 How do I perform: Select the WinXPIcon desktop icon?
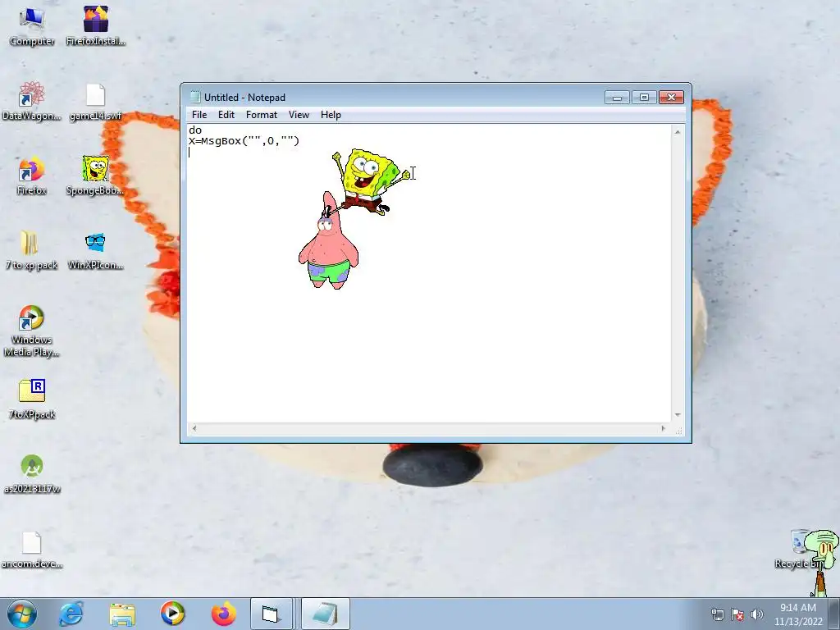tap(95, 251)
